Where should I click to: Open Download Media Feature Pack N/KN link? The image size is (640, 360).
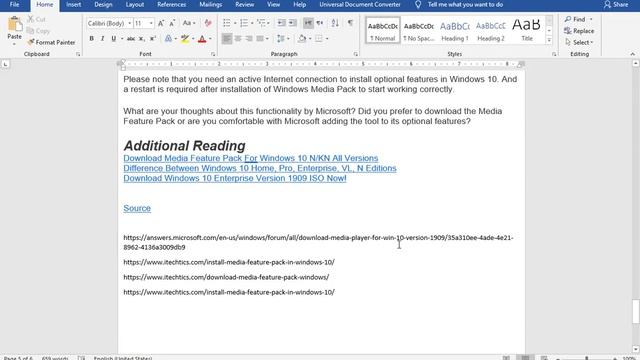click(x=251, y=158)
